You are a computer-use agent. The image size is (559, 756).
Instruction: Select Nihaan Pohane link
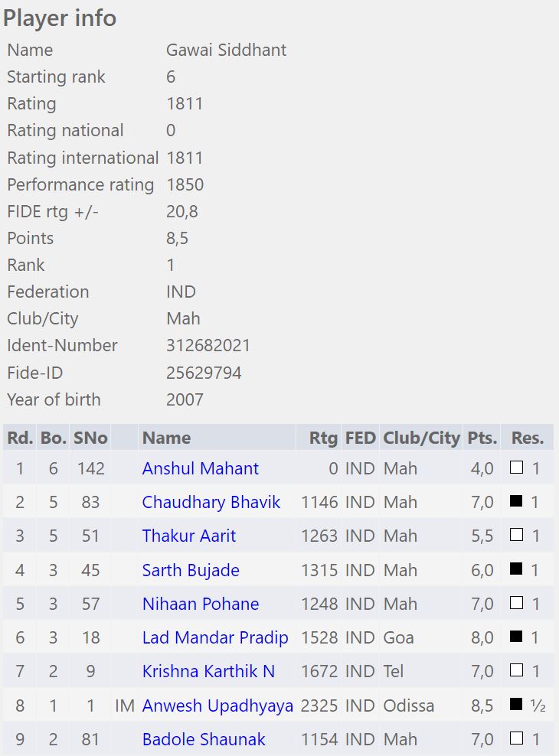(x=200, y=604)
